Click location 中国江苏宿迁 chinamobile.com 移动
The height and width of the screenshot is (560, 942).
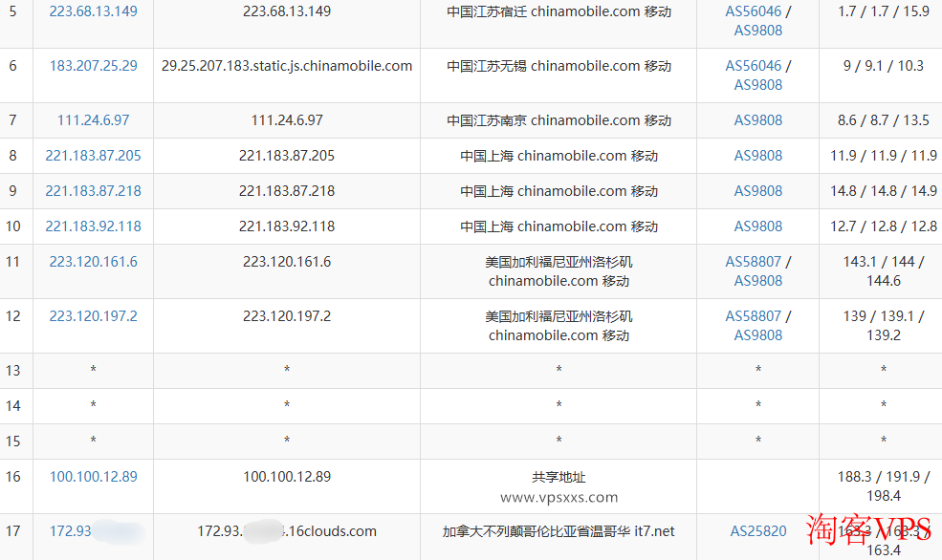click(x=559, y=11)
